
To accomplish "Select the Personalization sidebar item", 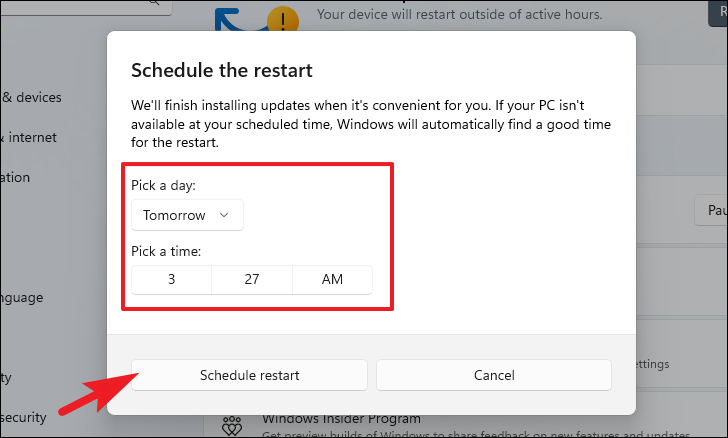I will [x=15, y=177].
